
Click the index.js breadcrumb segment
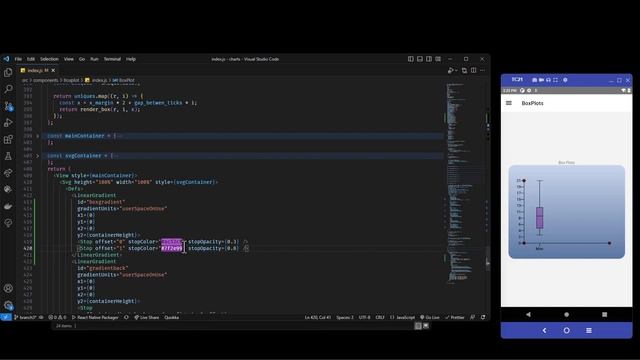tap(96, 80)
